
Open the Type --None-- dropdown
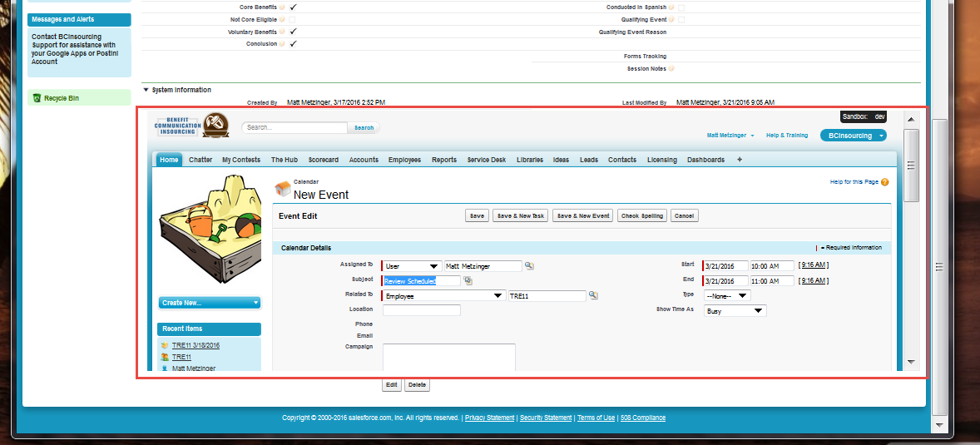tap(727, 295)
